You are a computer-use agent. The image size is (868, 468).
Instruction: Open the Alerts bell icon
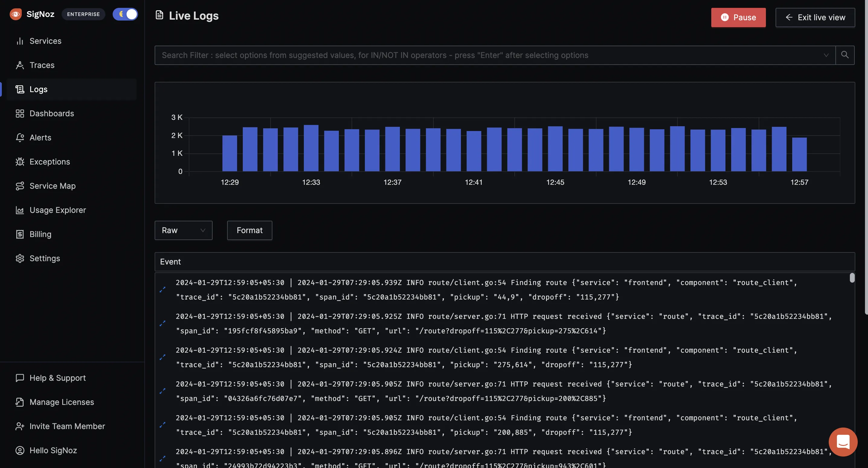click(x=20, y=137)
